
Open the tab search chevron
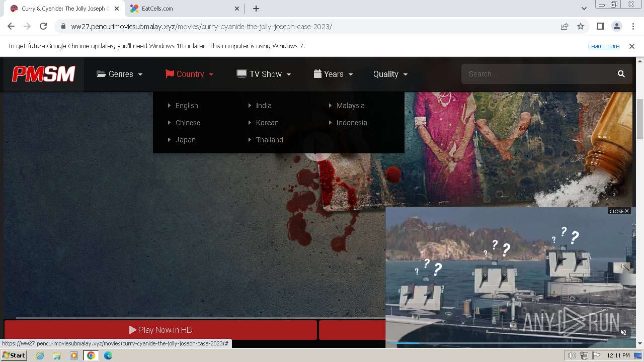584,9
